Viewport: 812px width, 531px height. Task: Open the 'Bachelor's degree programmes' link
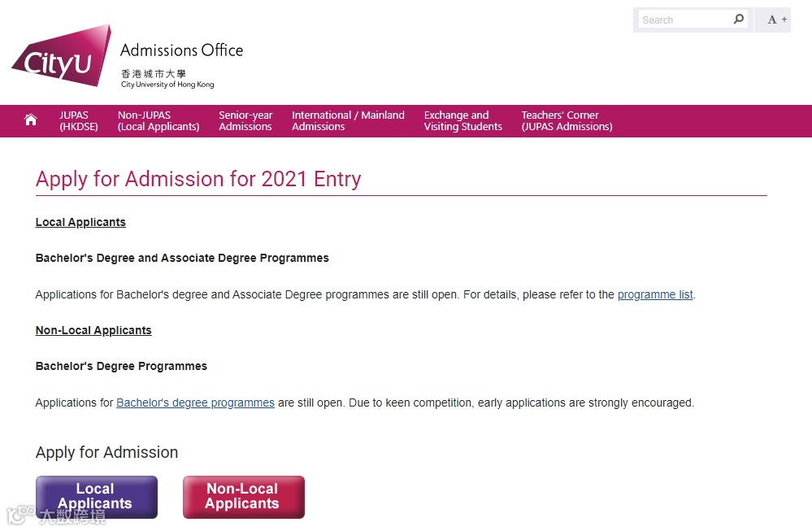point(195,403)
